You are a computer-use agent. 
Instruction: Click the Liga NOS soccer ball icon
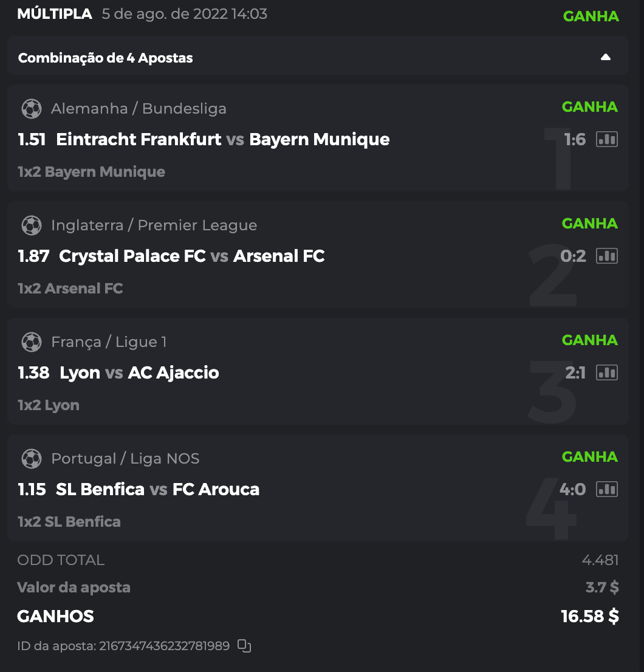[31, 459]
